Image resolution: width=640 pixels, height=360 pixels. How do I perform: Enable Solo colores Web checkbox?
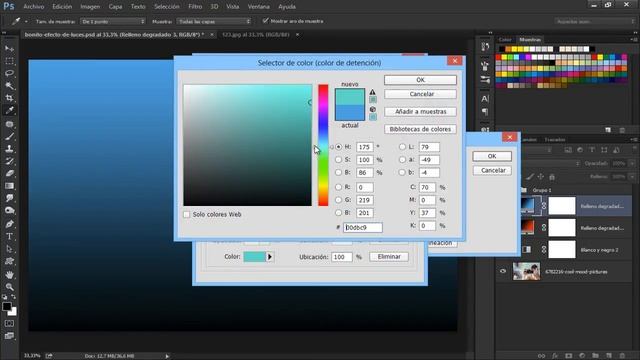[x=187, y=214]
